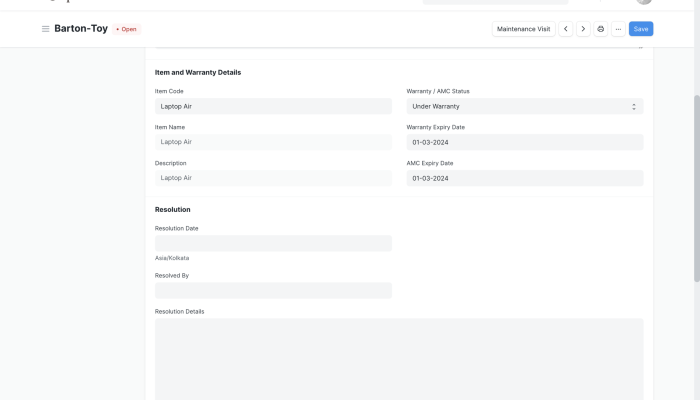The width and height of the screenshot is (700, 400).
Task: Click the Resolution section heading
Action: (x=172, y=209)
